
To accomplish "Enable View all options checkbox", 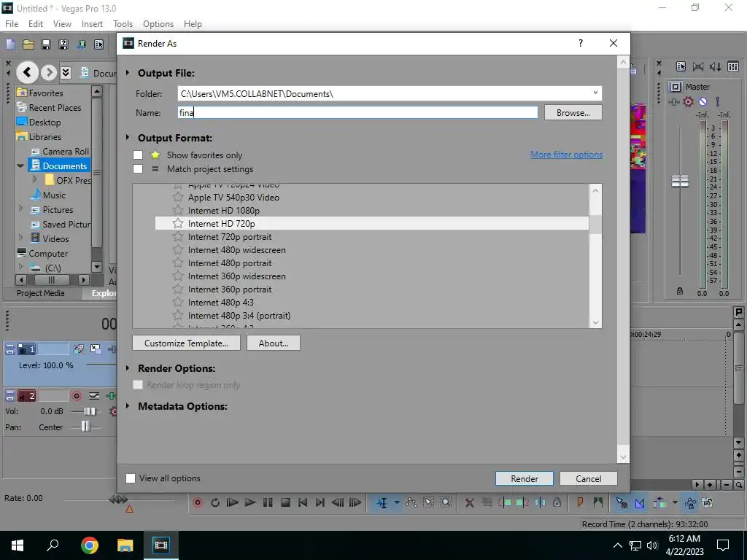I will coord(131,478).
